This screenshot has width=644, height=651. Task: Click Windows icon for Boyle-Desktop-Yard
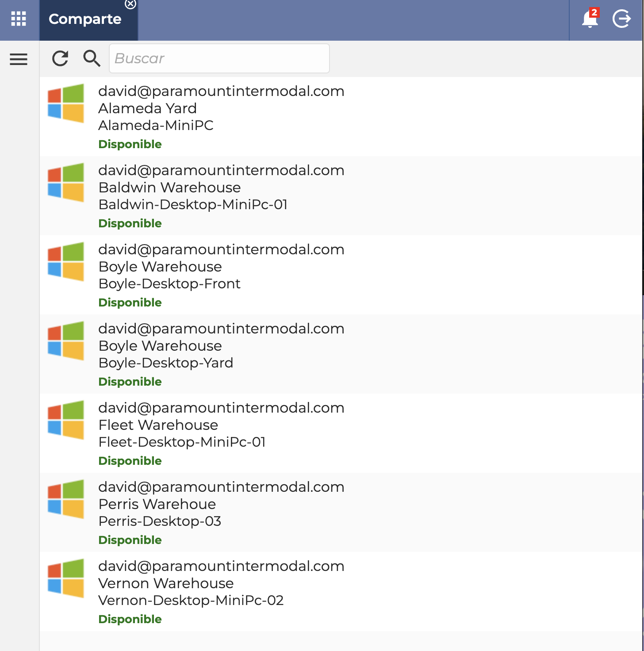tap(66, 341)
